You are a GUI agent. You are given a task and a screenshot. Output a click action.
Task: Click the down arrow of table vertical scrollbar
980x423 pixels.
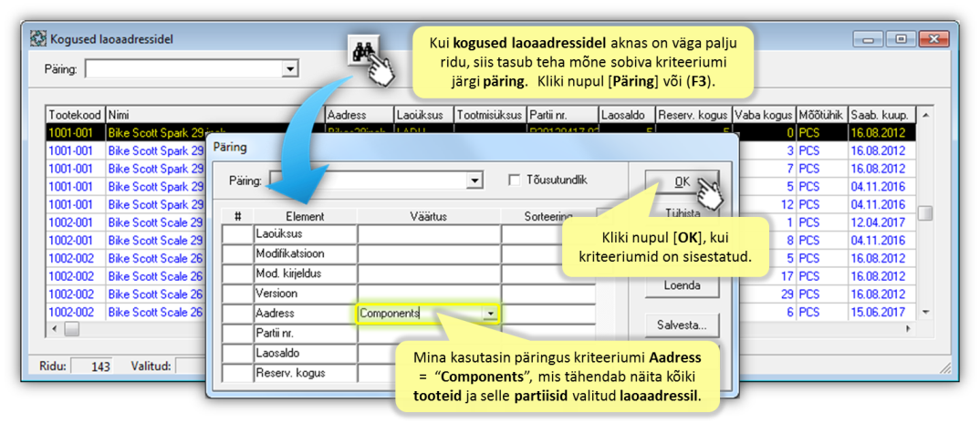point(925,312)
